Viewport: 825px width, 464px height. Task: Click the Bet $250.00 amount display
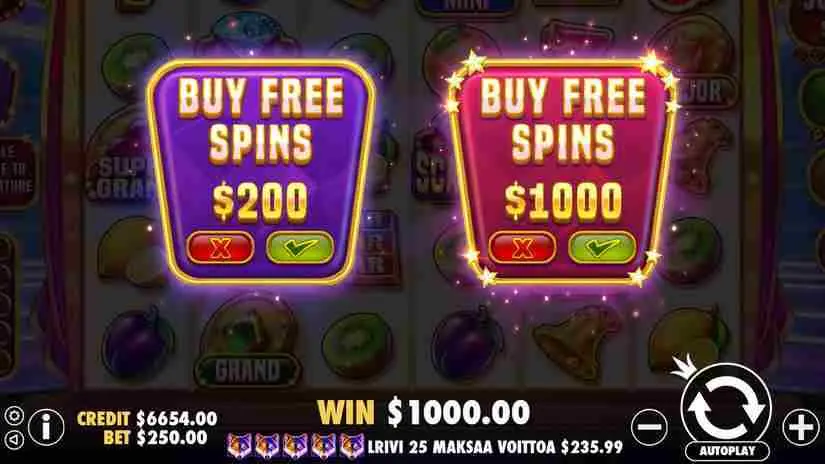pyautogui.click(x=155, y=437)
